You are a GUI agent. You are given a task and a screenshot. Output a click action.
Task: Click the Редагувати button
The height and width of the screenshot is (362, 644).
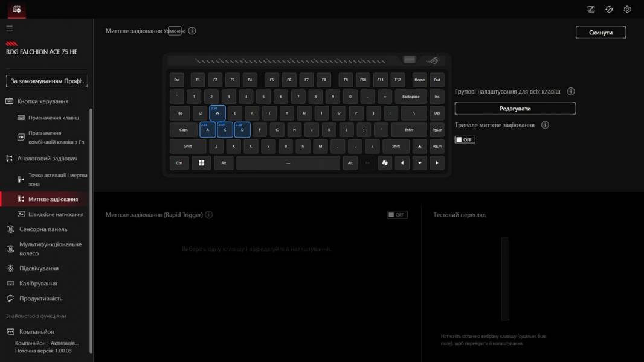pos(515,109)
